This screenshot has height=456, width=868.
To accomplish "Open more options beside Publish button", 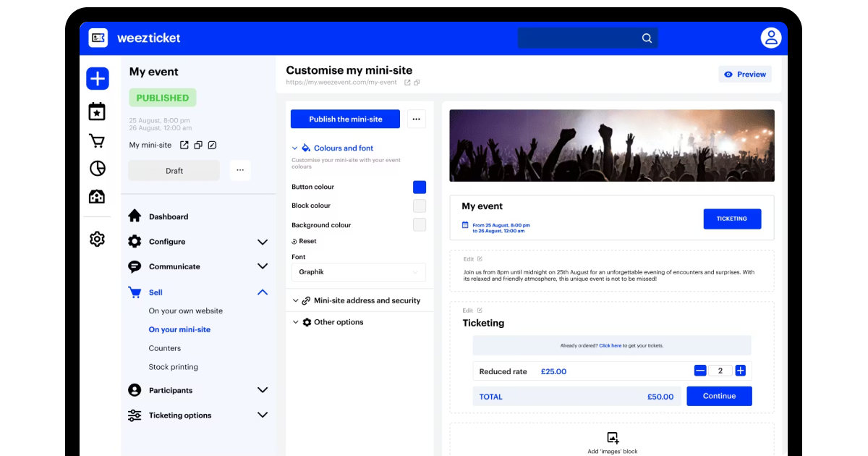I will click(417, 119).
